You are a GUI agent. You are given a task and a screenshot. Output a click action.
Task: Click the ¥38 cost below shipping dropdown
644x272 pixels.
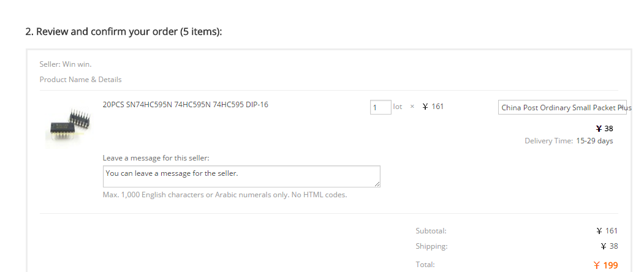(604, 129)
